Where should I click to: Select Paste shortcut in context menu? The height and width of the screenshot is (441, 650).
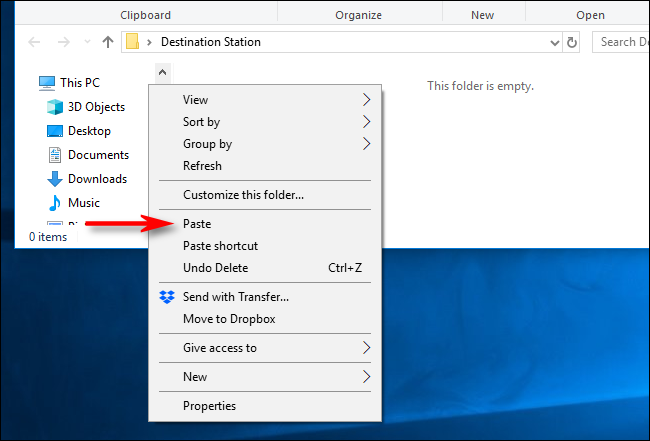click(x=220, y=246)
